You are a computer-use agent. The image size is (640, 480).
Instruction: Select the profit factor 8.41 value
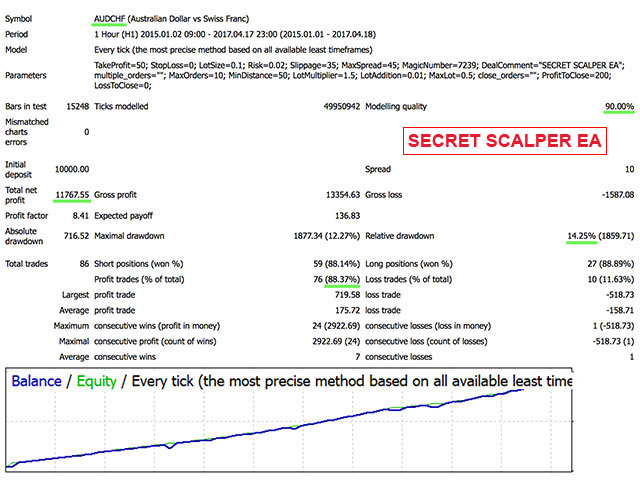click(78, 214)
